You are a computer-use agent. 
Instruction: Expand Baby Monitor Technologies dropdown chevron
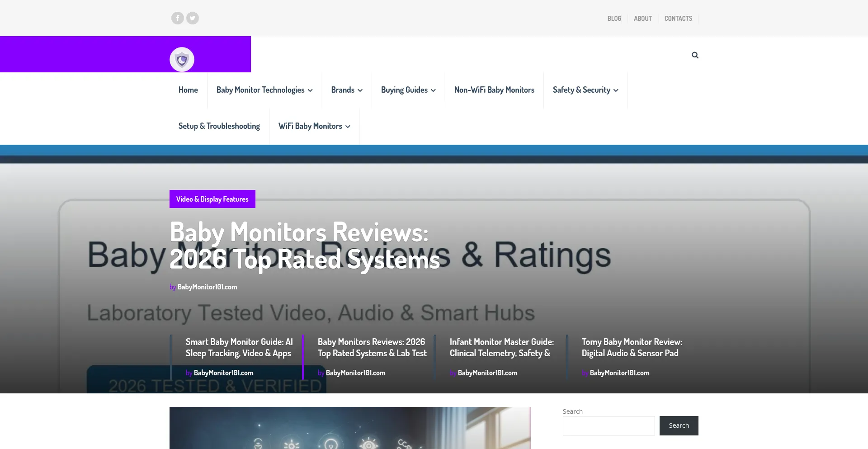point(310,90)
